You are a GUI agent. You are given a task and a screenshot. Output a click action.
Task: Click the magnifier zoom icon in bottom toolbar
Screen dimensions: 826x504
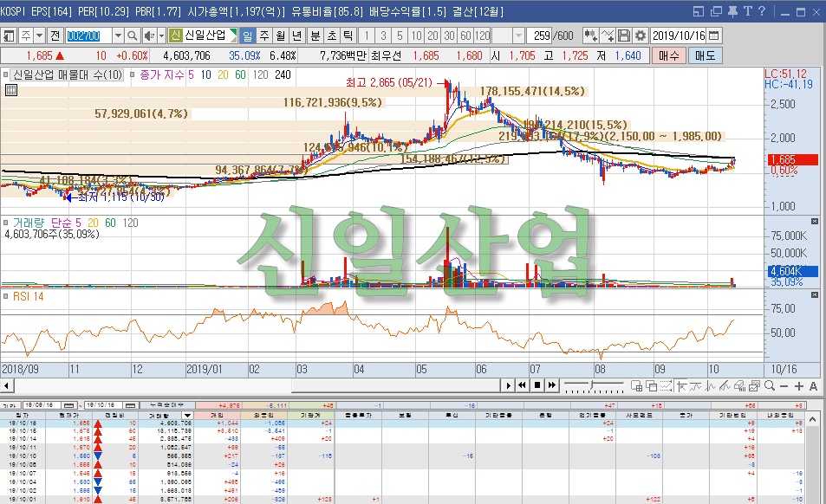(770, 385)
